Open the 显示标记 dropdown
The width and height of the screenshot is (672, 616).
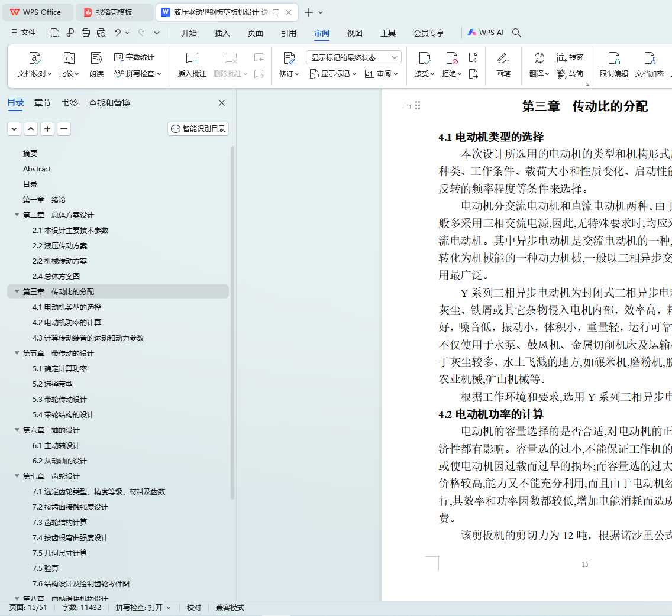point(333,74)
